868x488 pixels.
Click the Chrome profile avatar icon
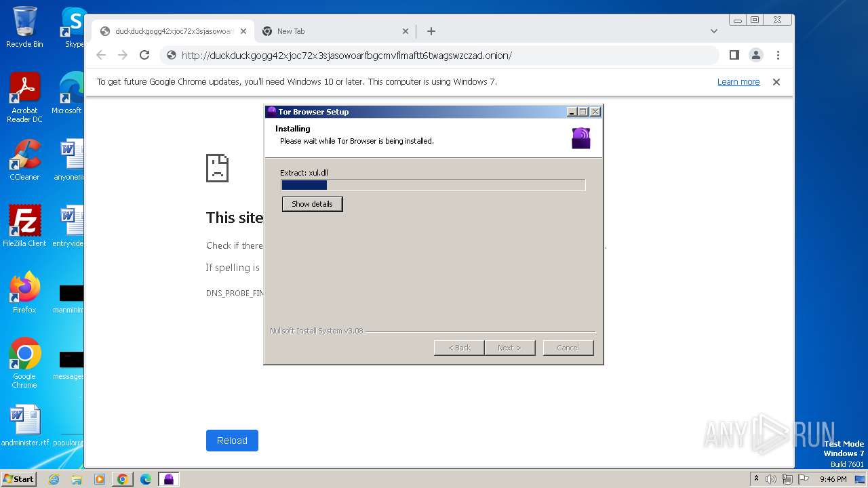coord(756,56)
